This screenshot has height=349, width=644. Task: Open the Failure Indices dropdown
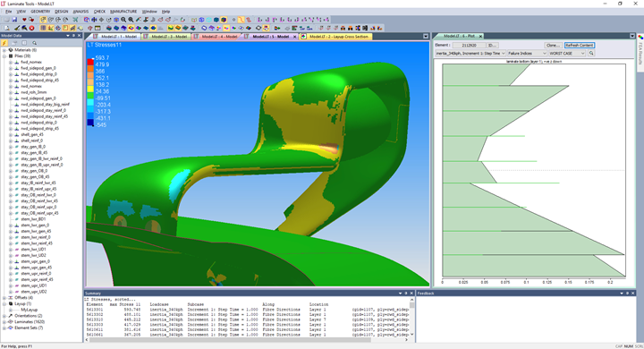(528, 53)
